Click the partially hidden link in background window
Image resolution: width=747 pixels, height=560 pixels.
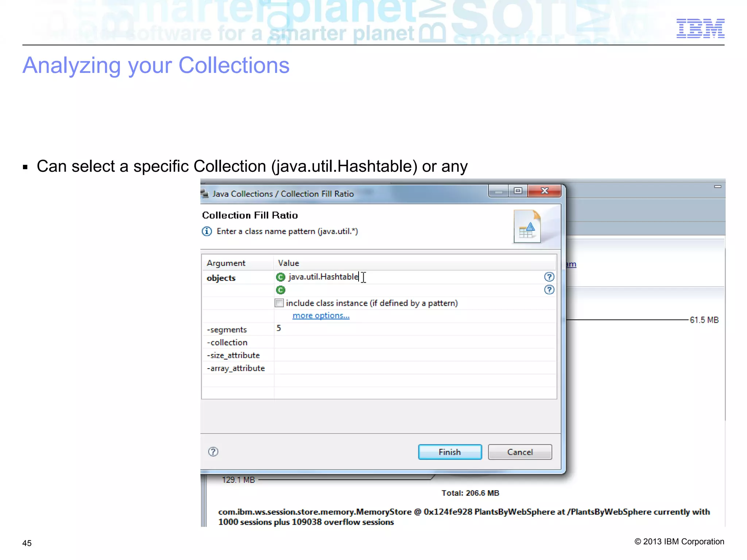click(x=571, y=264)
